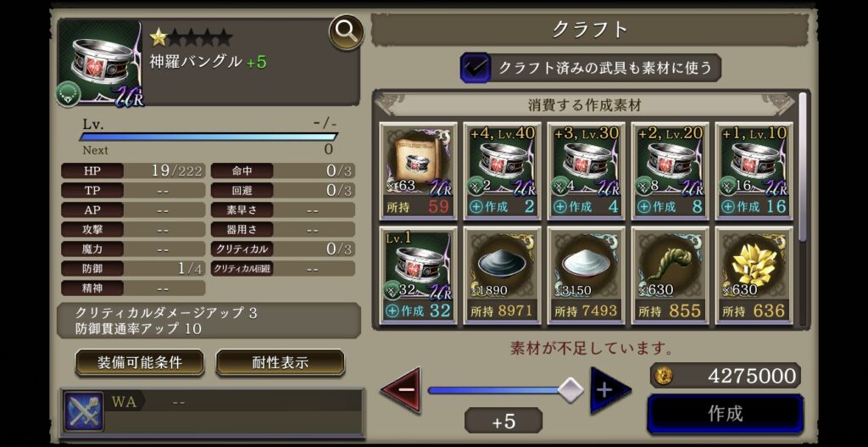Select the +2 Lv.20 bangle material
This screenshot has height=447, width=868.
[670, 170]
